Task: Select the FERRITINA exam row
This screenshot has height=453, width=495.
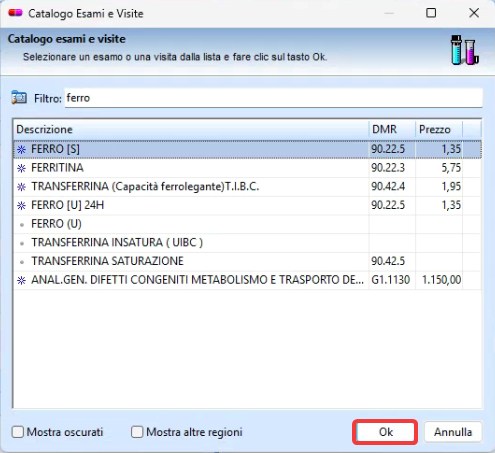Action: pyautogui.click(x=247, y=168)
